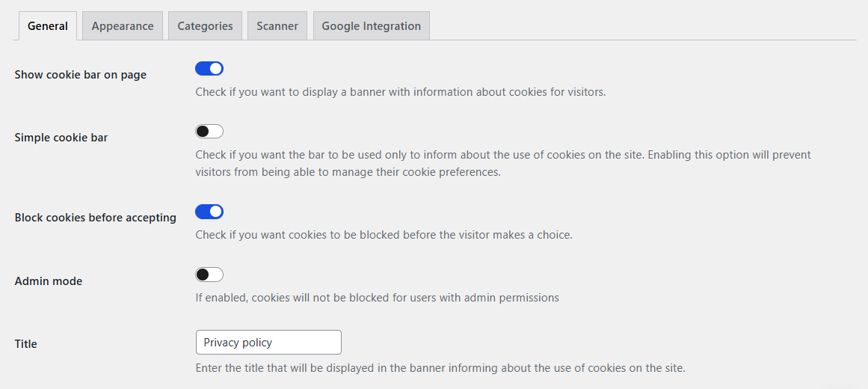Viewport: 868px width, 389px height.
Task: Turn off Block cookies before accepting switch
Action: point(209,212)
